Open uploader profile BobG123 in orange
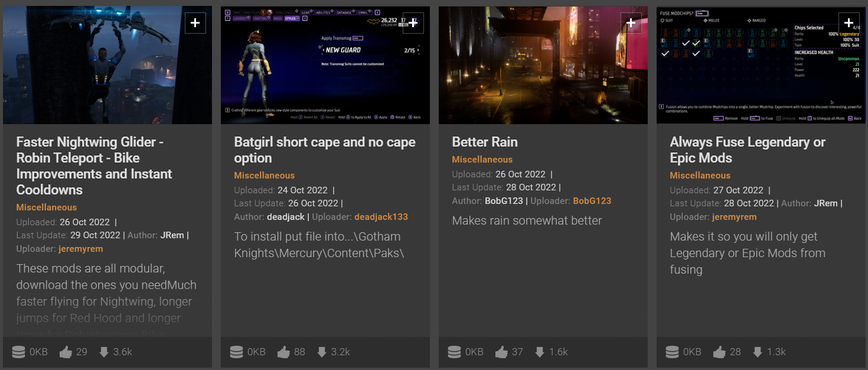Screen dimensions: 868x370 (x=592, y=201)
